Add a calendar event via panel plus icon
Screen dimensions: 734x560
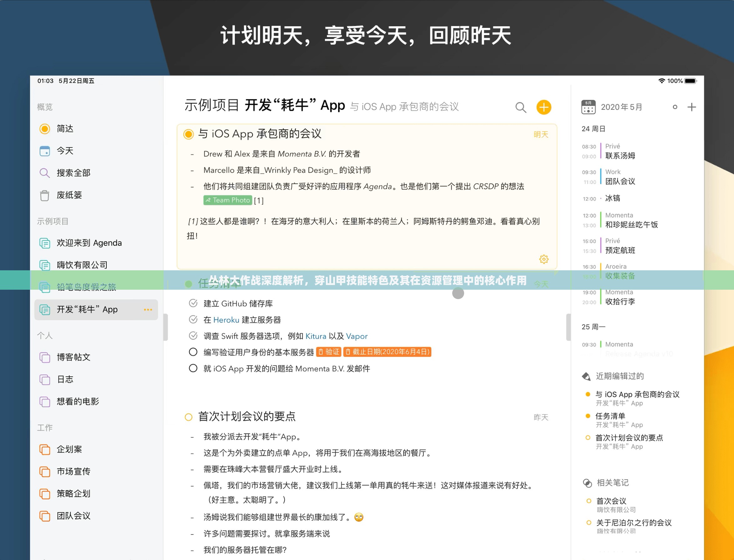pyautogui.click(x=692, y=107)
